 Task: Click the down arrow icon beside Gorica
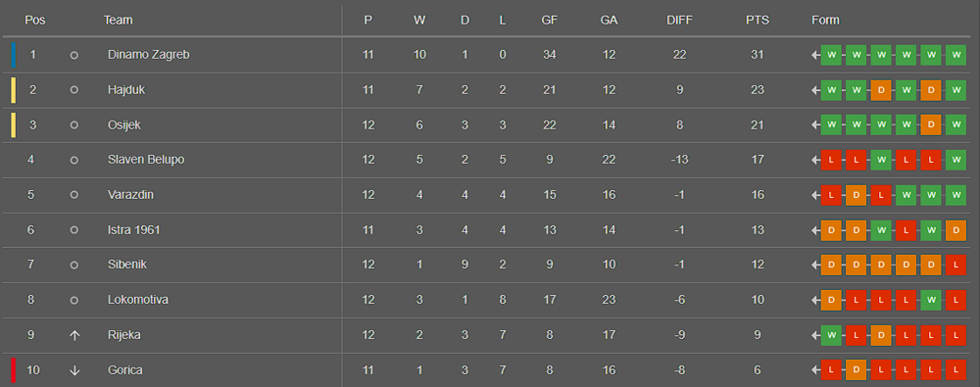pos(74,370)
